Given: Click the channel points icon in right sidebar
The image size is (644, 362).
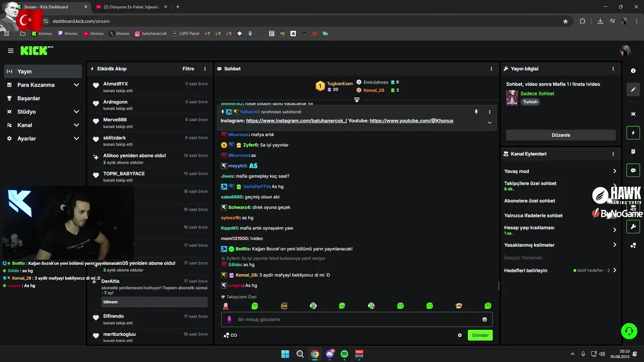Looking at the screenshot, I should tap(633, 245).
